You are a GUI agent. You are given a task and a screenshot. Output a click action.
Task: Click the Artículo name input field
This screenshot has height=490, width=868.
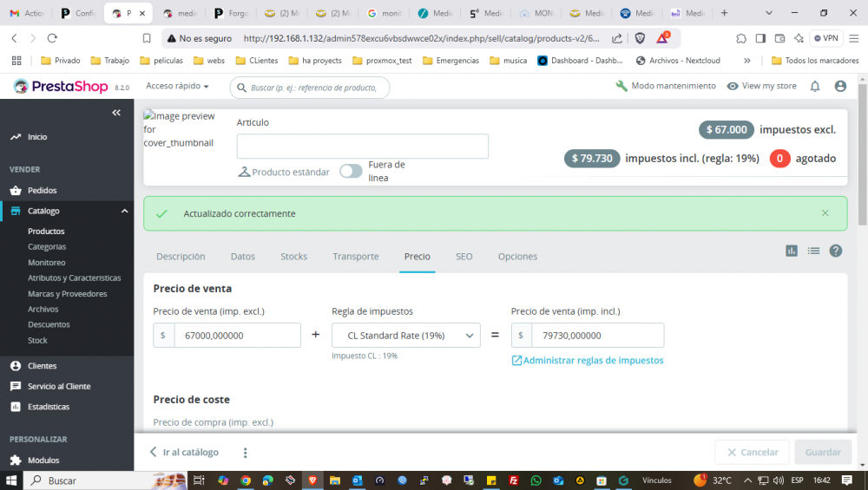pyautogui.click(x=363, y=147)
